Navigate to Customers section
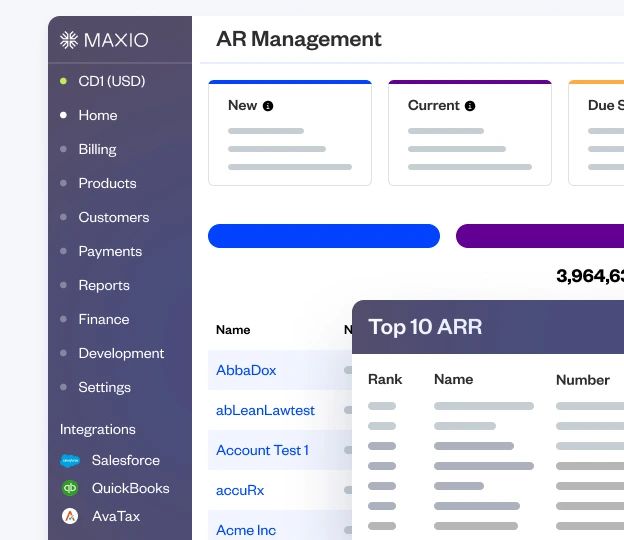This screenshot has height=540, width=624. (114, 217)
